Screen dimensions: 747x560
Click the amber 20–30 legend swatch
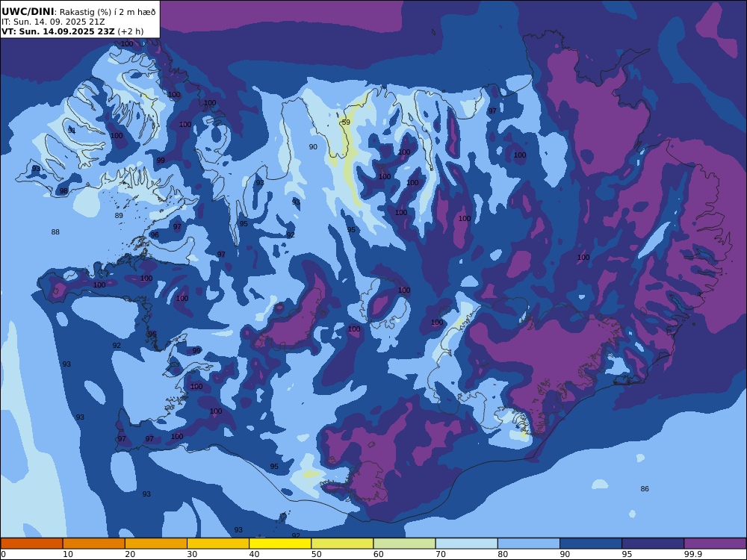[x=156, y=544]
